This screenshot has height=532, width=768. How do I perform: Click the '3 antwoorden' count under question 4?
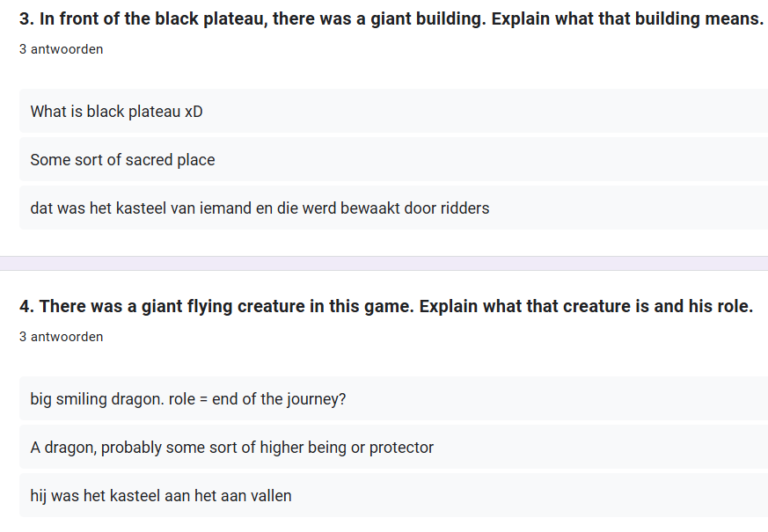point(61,337)
